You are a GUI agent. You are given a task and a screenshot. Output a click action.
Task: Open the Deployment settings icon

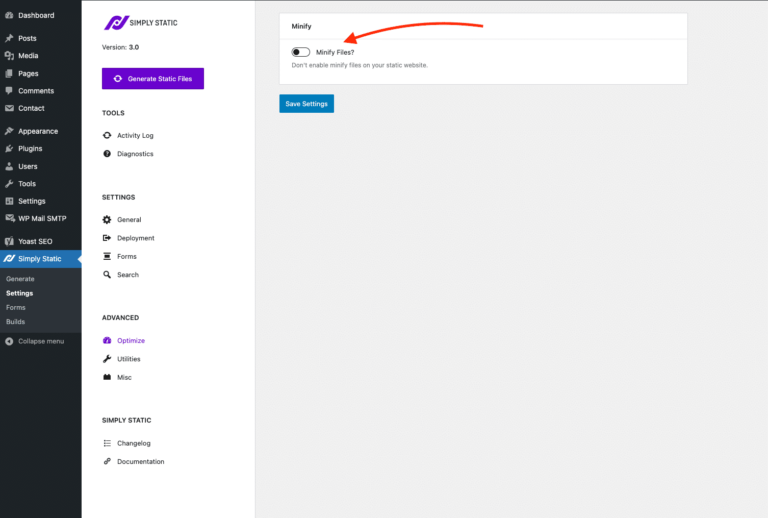pyautogui.click(x=107, y=238)
